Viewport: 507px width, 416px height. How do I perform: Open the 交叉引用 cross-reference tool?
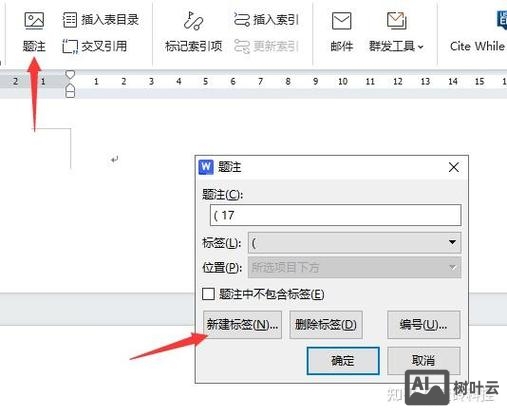click(95, 46)
